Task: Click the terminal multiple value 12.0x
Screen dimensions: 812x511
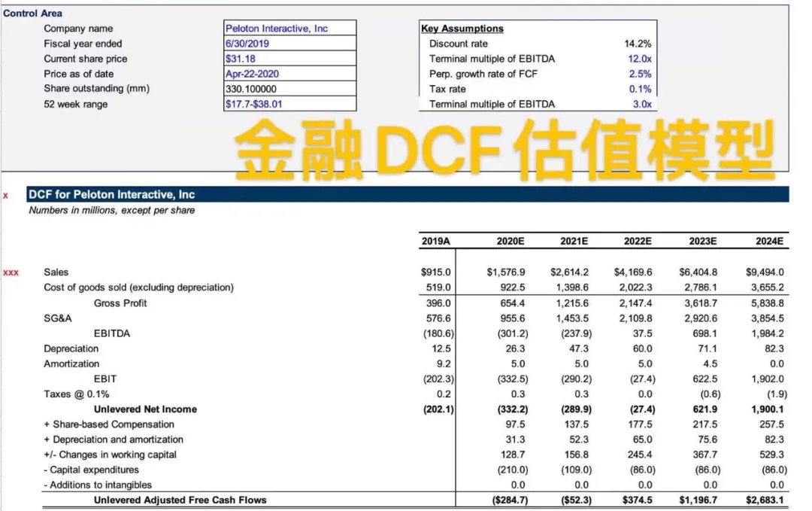Action: click(x=640, y=59)
